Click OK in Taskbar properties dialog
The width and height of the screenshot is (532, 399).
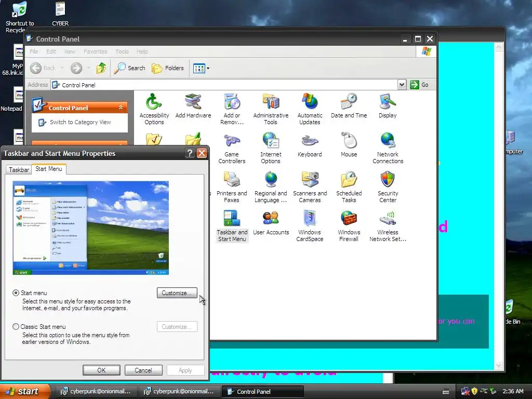point(101,370)
